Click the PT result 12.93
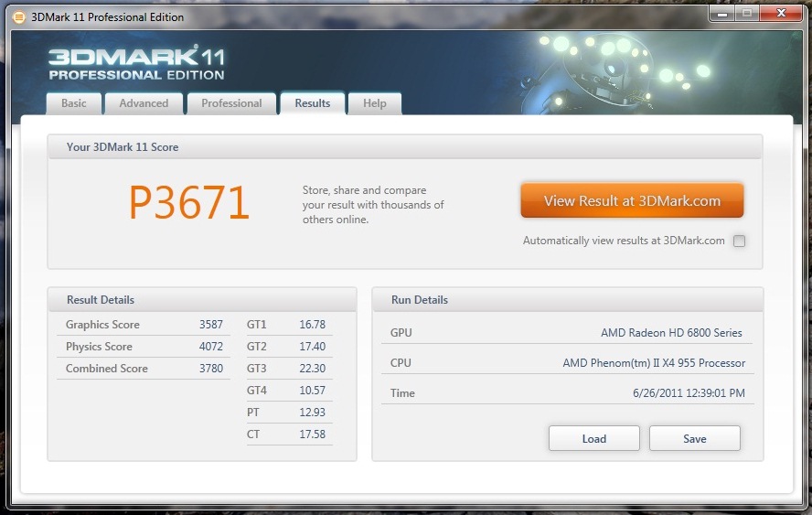Screen dimensions: 812x515 pyautogui.click(x=312, y=413)
